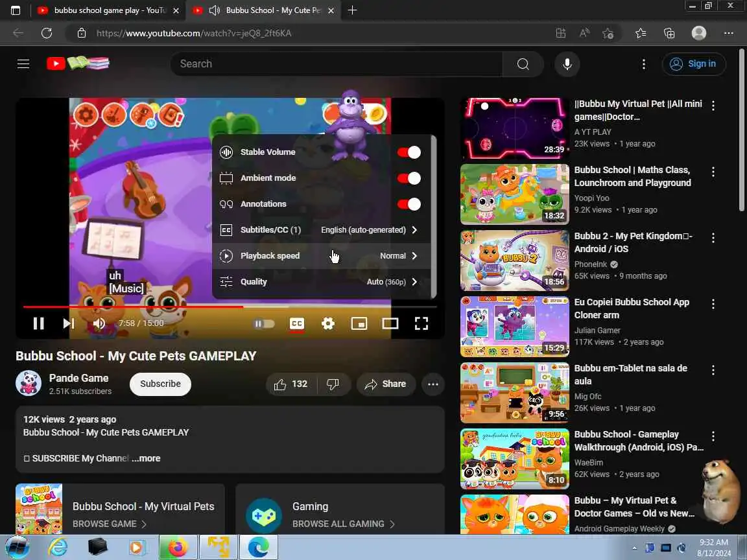Turn off closed captions CC button

[297, 324]
